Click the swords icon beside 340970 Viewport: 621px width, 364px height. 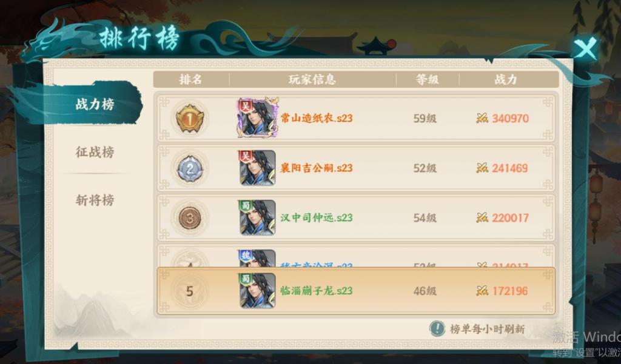[482, 118]
